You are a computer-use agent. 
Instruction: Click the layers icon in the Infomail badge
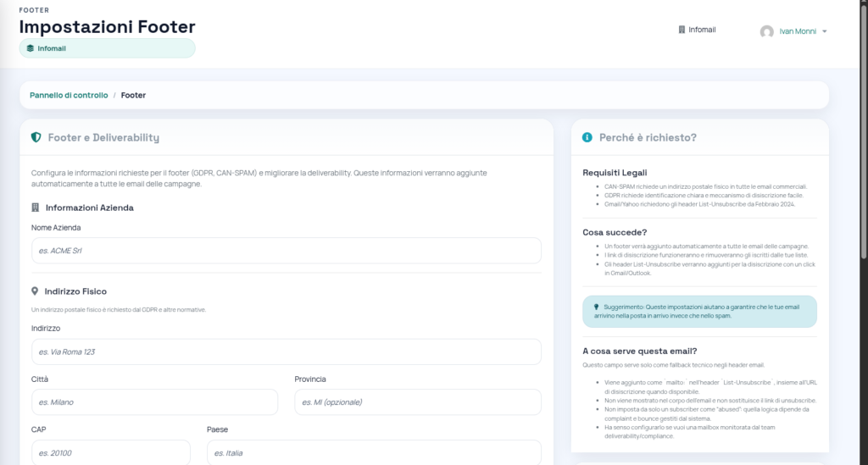(x=31, y=48)
